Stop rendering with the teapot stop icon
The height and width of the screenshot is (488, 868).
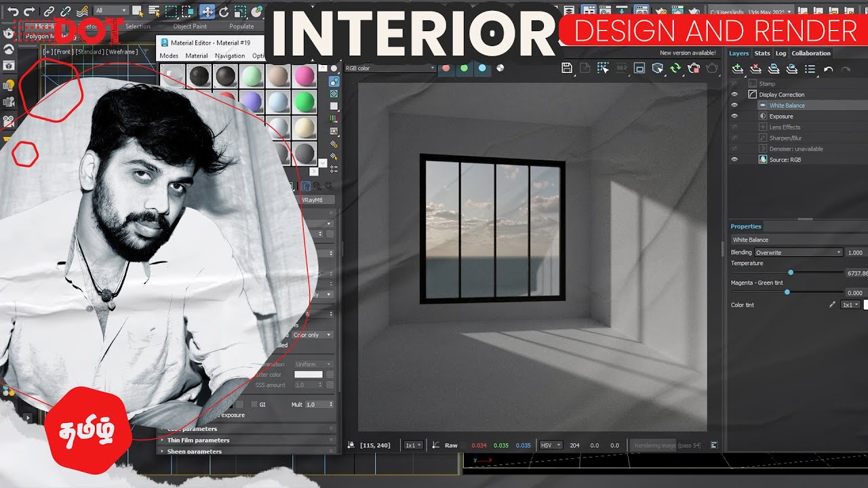pos(694,68)
